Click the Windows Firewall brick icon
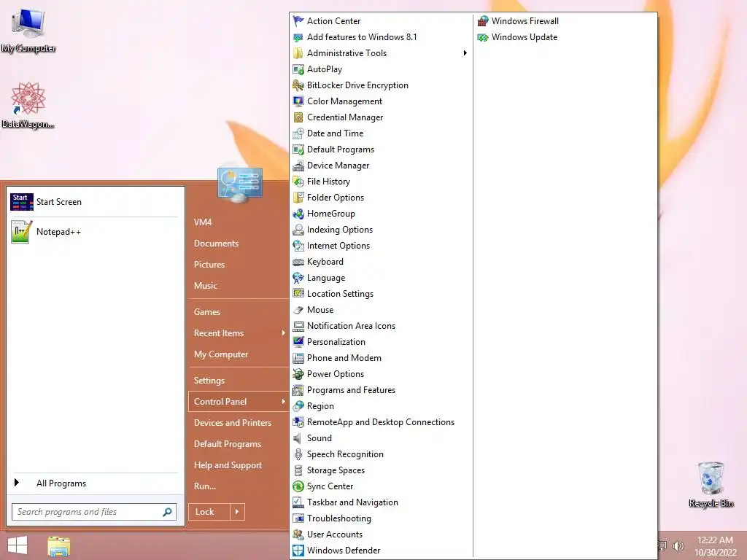The height and width of the screenshot is (560, 747). click(483, 21)
